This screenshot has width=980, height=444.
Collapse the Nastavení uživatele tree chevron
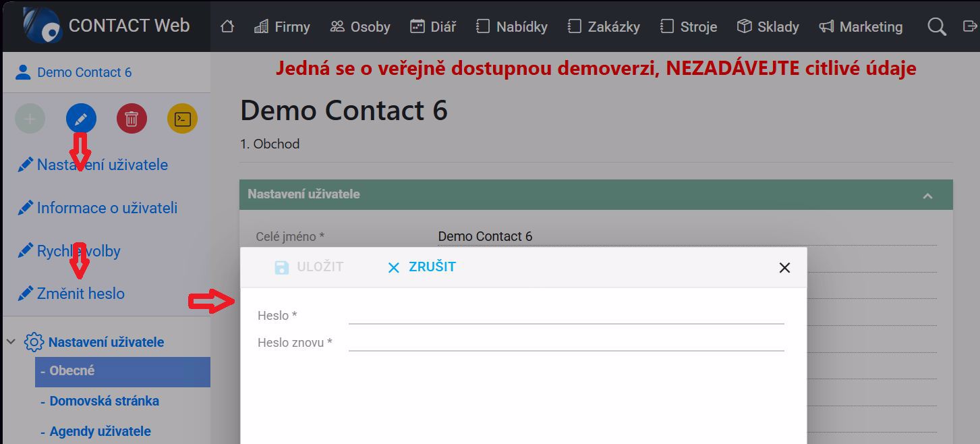[x=11, y=342]
